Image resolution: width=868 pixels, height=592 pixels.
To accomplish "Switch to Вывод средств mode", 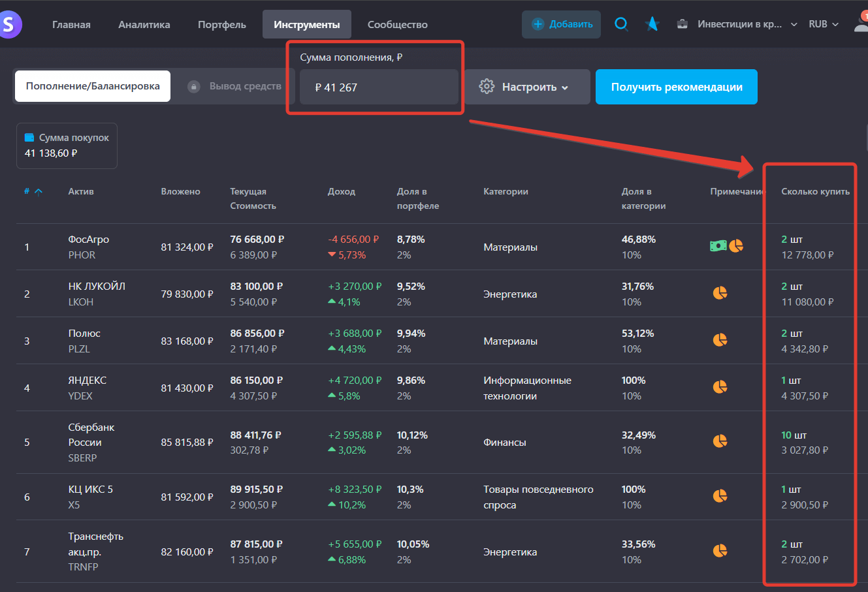I will coord(235,86).
